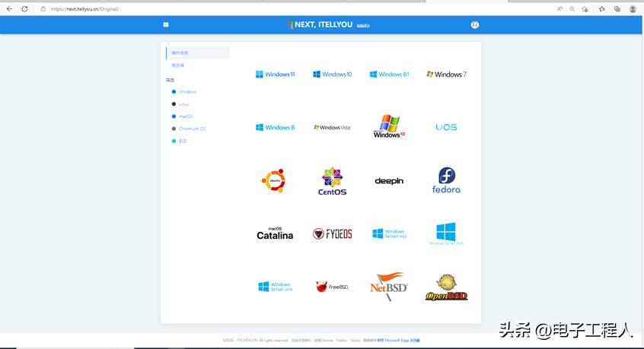Image resolution: width=644 pixels, height=349 pixels.
Task: Open the Windows XP logo
Action: pos(389,126)
